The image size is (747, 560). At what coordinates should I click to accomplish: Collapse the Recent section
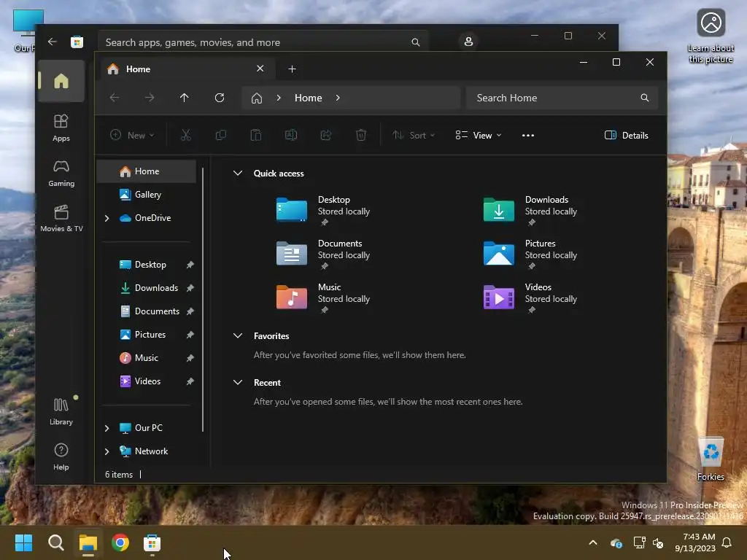tap(238, 382)
